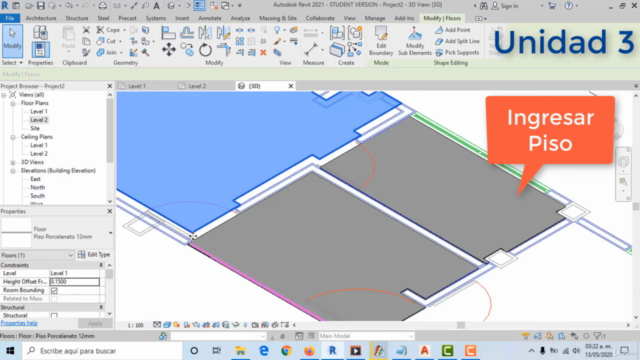Switch to the Level 2 view tab

click(x=197, y=86)
